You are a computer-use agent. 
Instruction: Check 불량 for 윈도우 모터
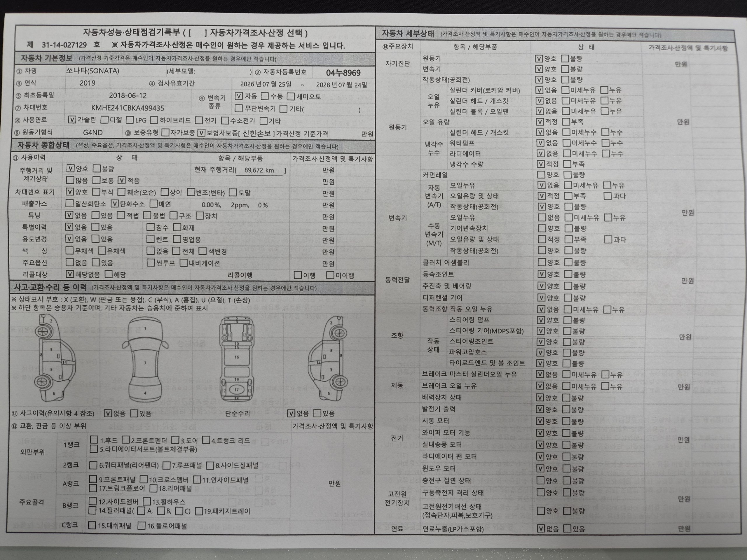click(x=567, y=468)
